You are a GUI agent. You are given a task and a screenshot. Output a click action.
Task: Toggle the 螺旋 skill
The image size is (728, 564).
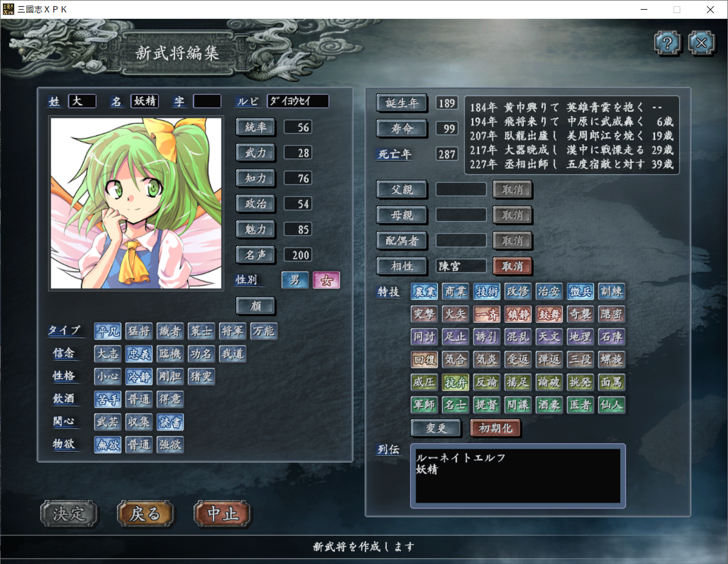[x=612, y=360]
